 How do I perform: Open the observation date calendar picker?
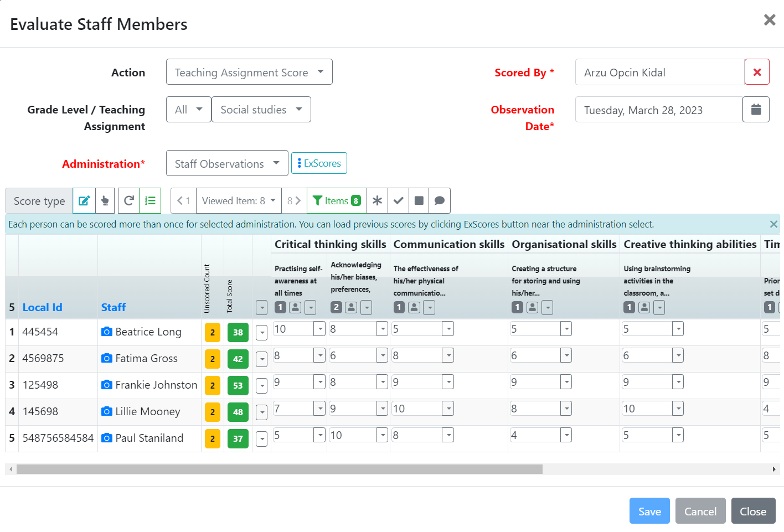756,110
